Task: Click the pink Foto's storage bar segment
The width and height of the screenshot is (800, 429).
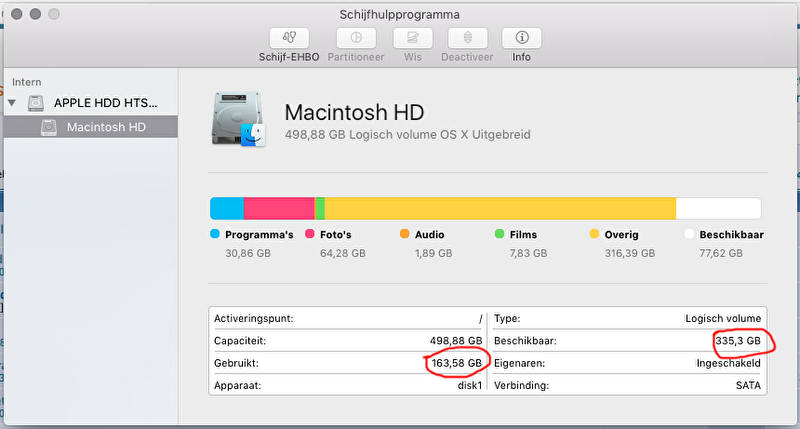Action: pos(278,208)
